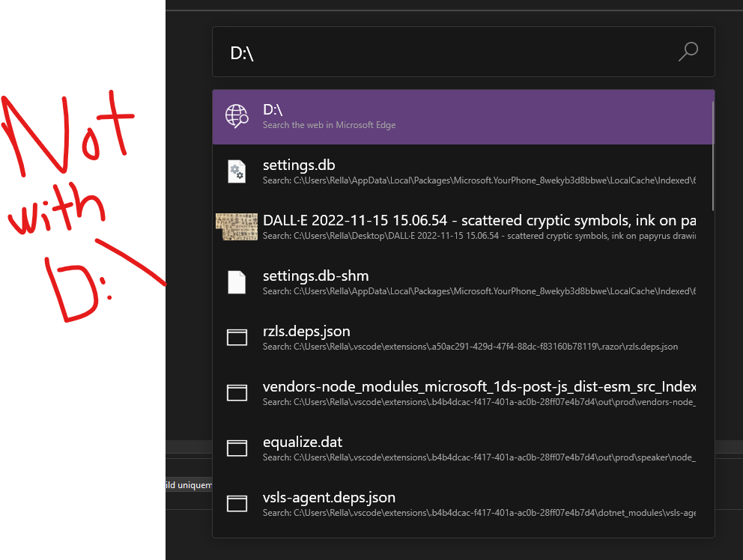Click the vendors-node_modules result icon

coord(237,393)
